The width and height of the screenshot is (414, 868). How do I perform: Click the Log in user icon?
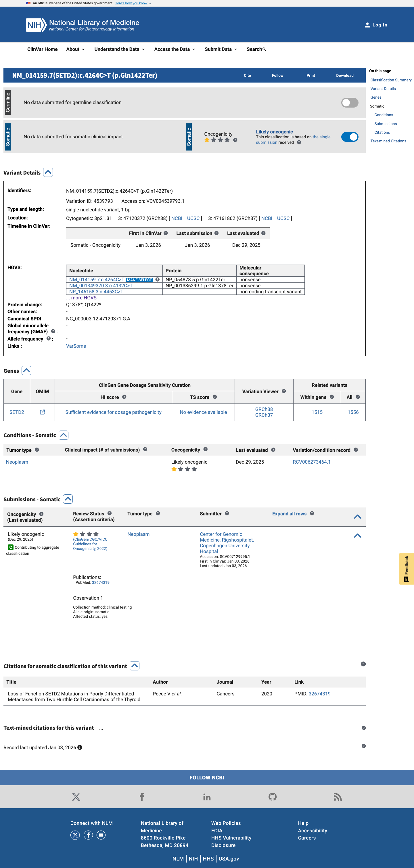pyautogui.click(x=367, y=25)
